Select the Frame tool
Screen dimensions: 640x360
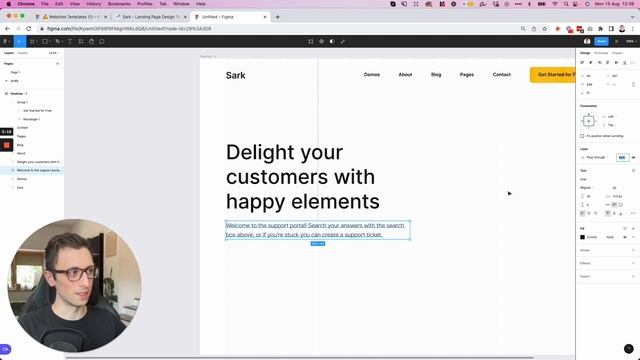click(32, 41)
